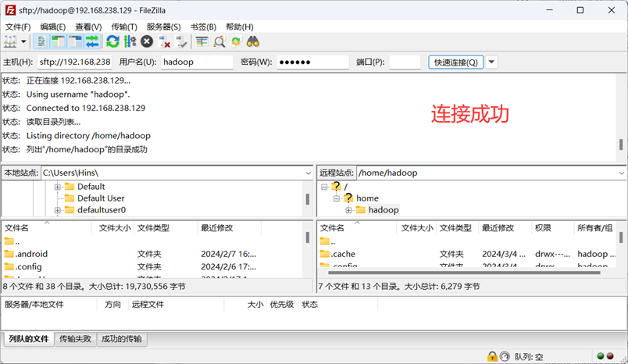Click the encryption lock icon in status bar
The height and width of the screenshot is (364, 628).
tap(492, 356)
